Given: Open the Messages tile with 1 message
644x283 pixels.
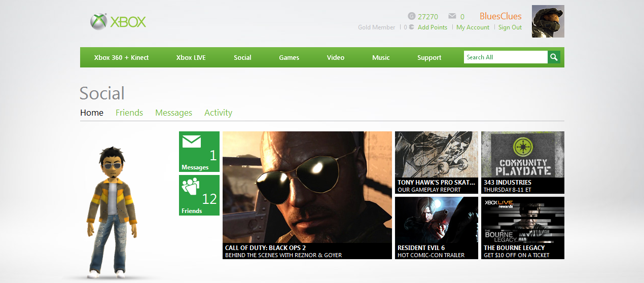Looking at the screenshot, I should 199,152.
